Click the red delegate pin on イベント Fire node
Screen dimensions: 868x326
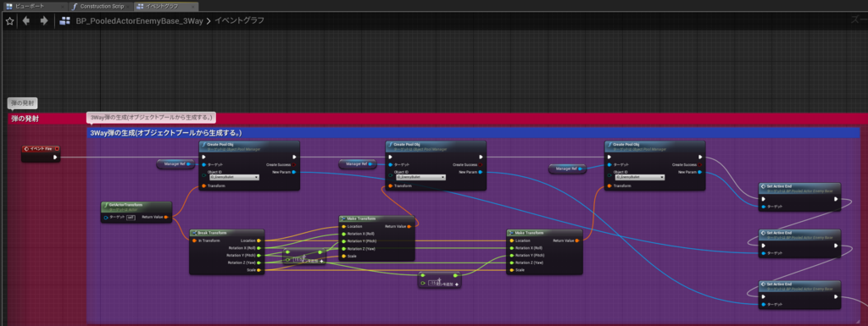point(57,149)
